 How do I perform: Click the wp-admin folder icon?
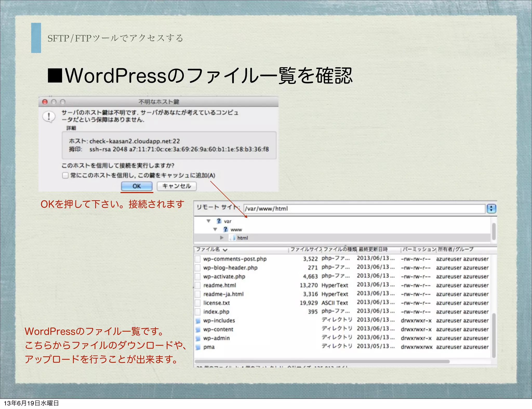[x=198, y=338]
